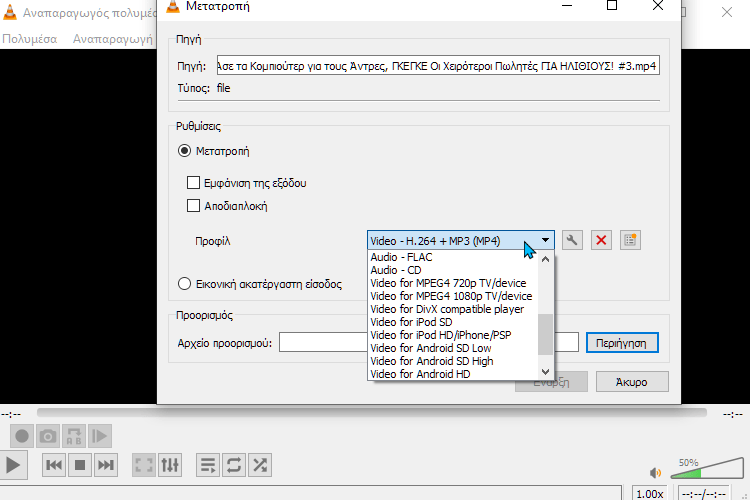Select Video for iPod HD/iPhone/PSP
Screen dimensions: 750x500
pos(453,335)
